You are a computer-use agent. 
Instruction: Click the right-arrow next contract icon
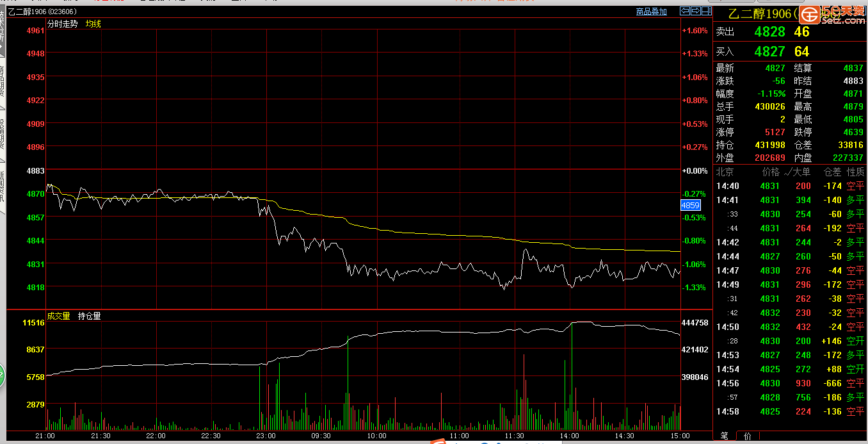point(695,11)
